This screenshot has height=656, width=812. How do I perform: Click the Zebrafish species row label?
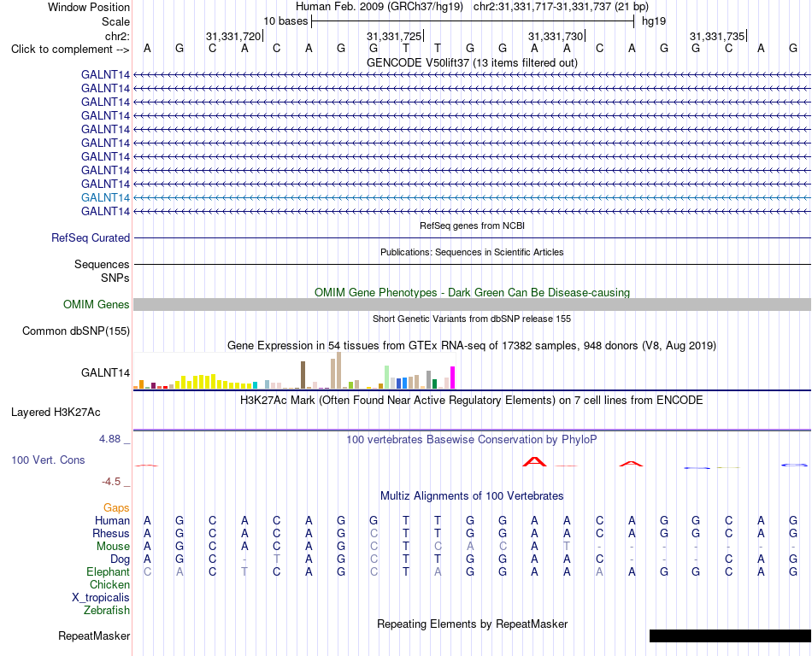pyautogui.click(x=107, y=611)
